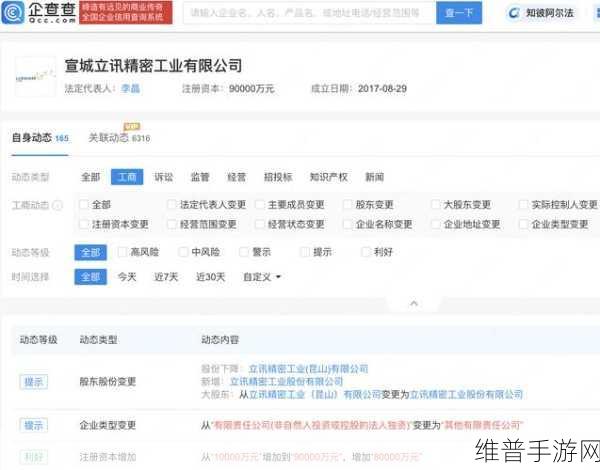The image size is (600, 470).
Task: Select the 监管 dynamic type filter
Action: pos(200,177)
